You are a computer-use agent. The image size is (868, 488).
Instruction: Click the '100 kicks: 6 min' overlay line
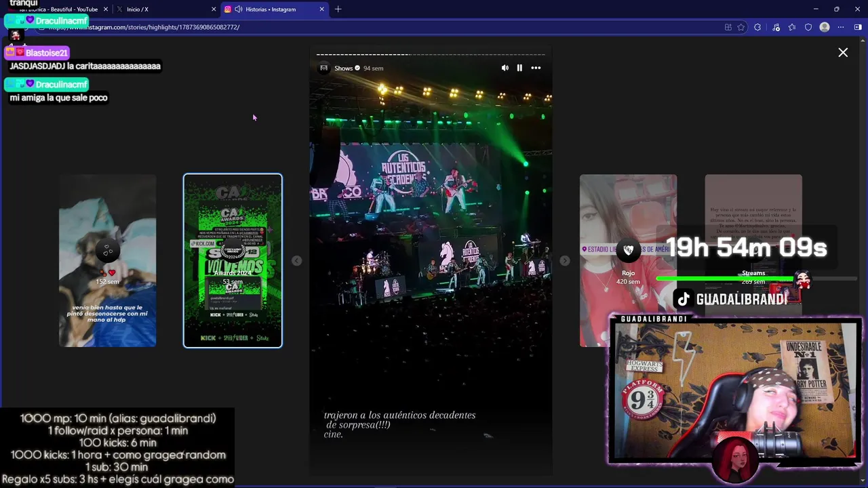coord(117,443)
